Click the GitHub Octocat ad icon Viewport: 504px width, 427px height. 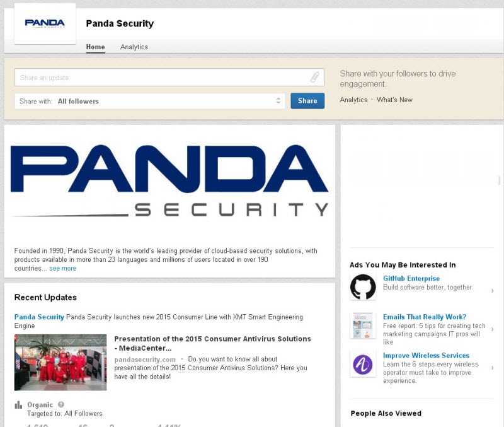point(362,287)
